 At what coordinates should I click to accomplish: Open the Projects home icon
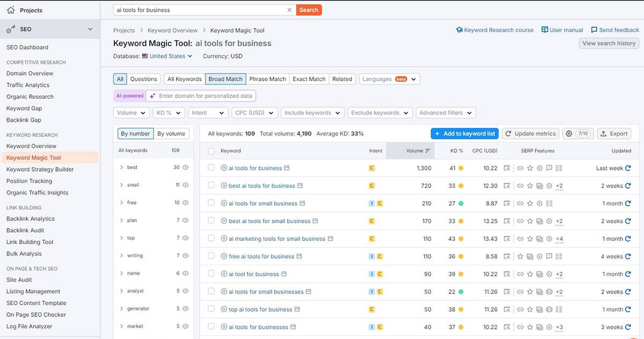[x=11, y=10]
